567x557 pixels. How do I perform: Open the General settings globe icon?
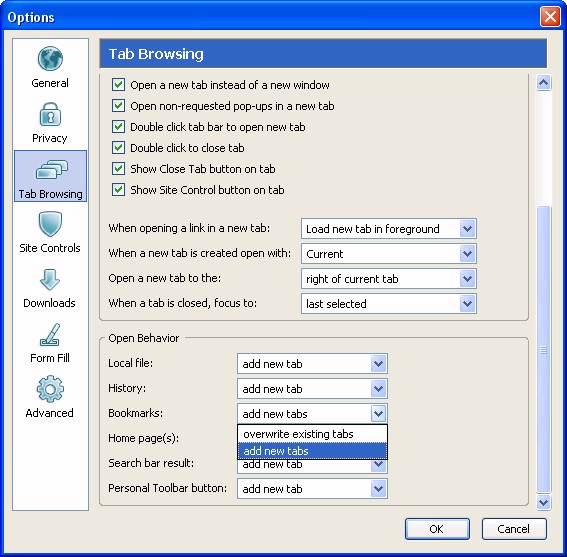[x=50, y=59]
